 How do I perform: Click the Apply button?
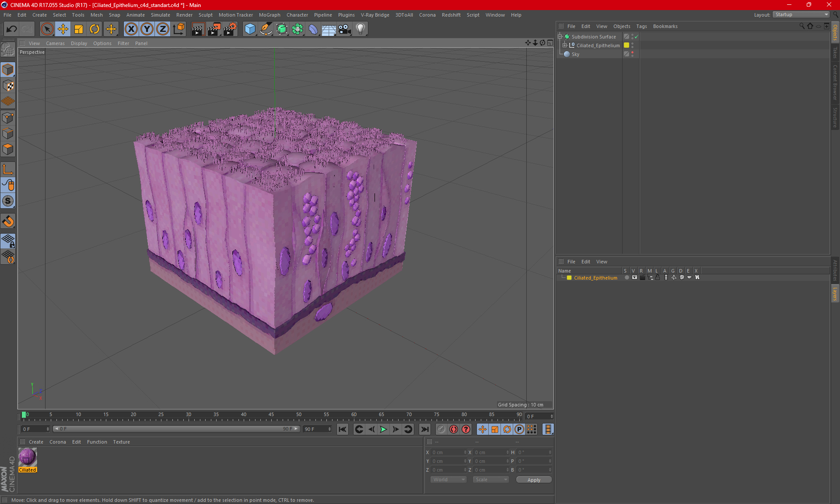[x=533, y=480]
